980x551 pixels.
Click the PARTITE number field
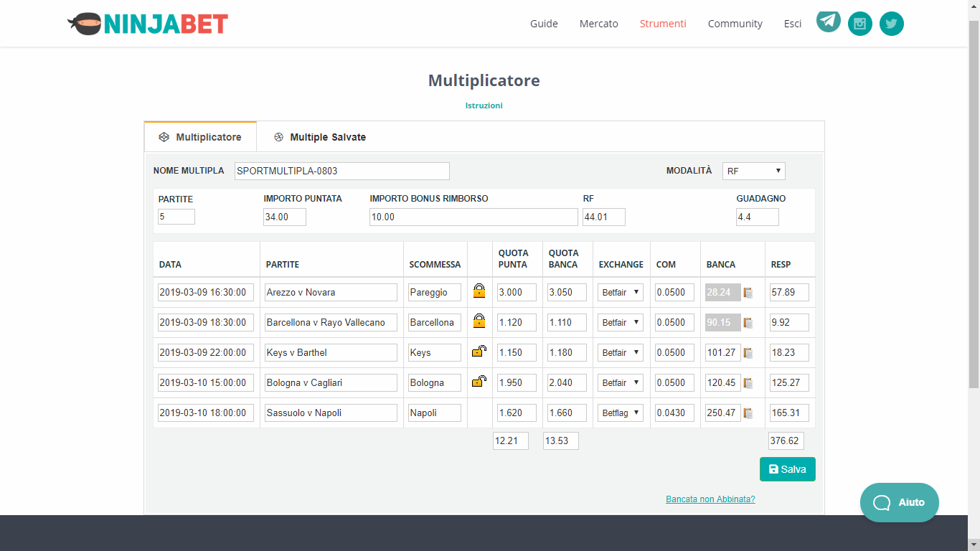point(176,217)
